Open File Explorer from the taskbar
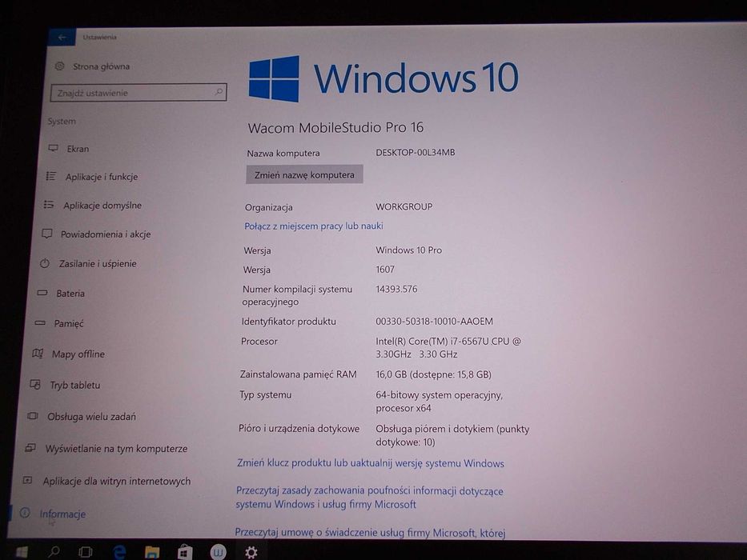 click(x=152, y=552)
